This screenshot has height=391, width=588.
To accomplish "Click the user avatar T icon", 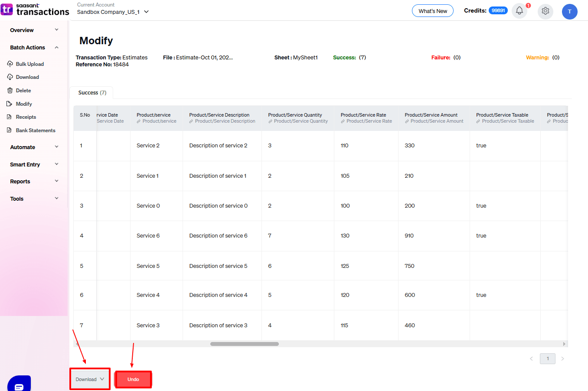I will click(569, 12).
